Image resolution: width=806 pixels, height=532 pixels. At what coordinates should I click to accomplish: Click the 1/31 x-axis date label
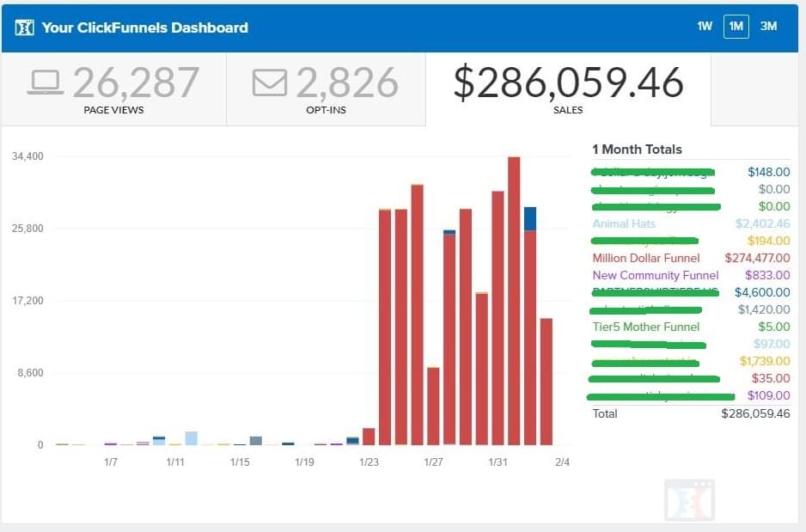(498, 462)
